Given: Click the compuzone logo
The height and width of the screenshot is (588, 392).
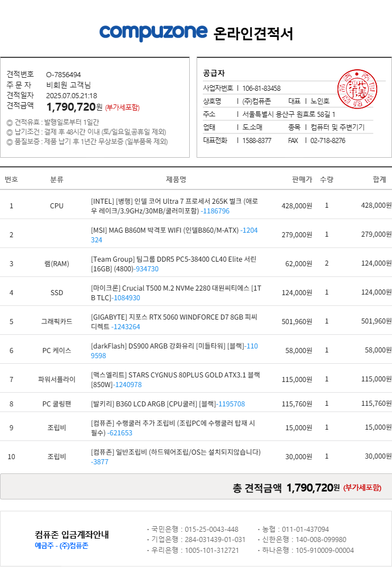Looking at the screenshot, I should (153, 32).
